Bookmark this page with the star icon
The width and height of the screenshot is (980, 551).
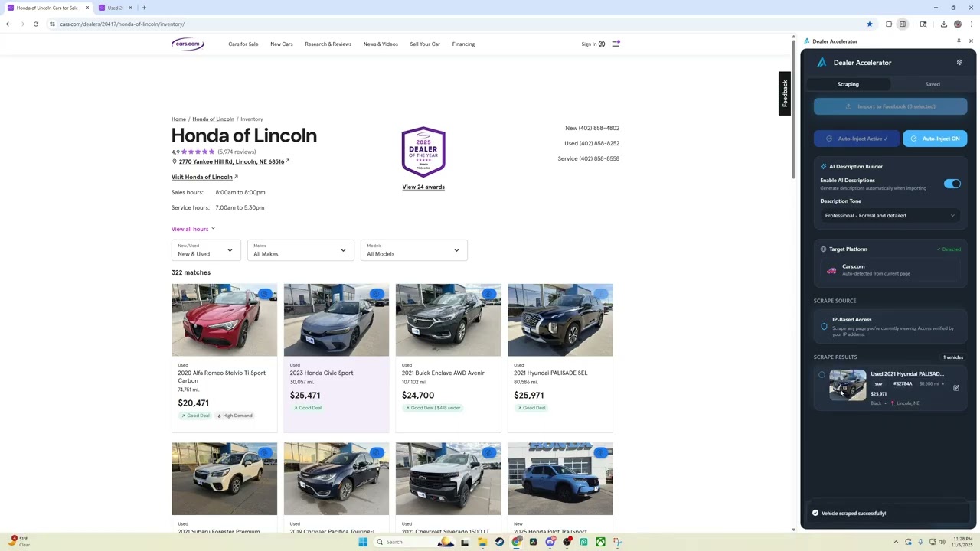(870, 24)
